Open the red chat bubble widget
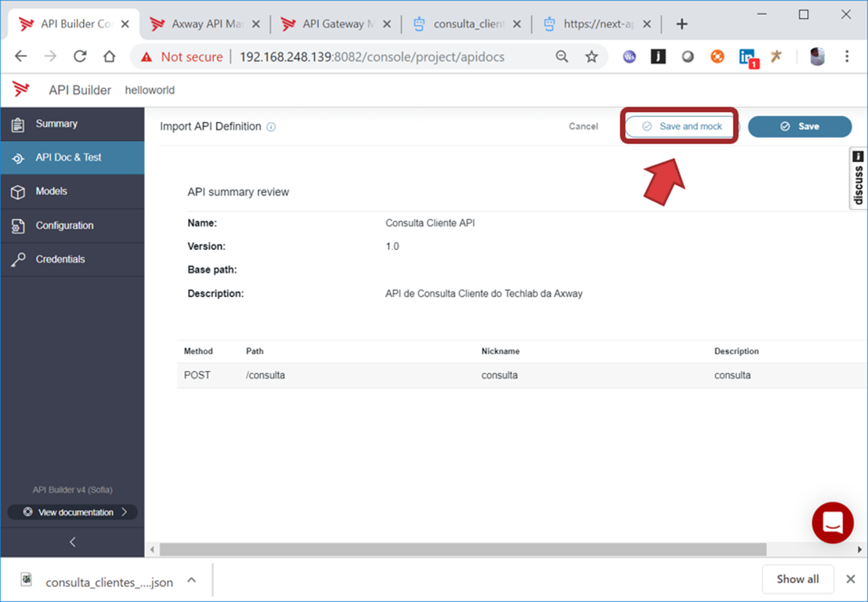Screen dimensions: 868x602 coord(833,523)
